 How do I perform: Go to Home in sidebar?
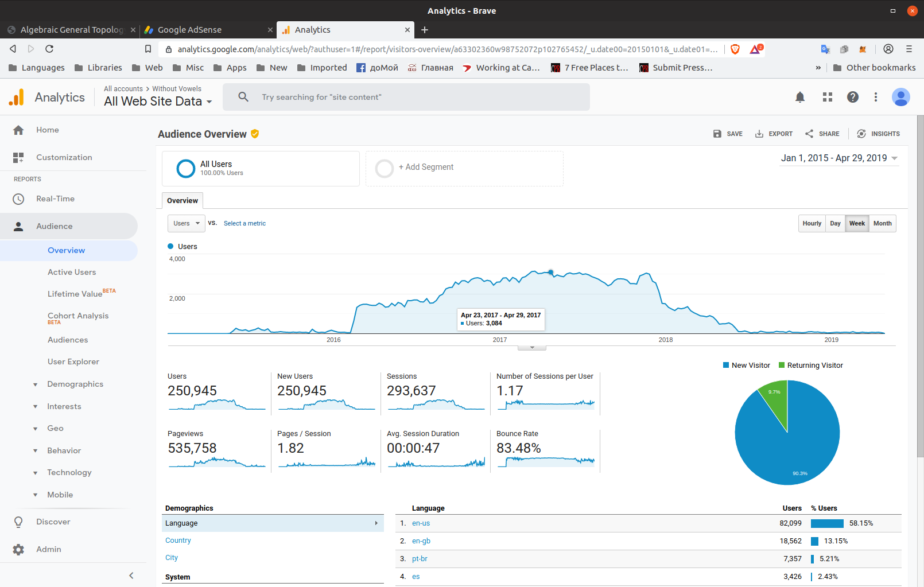point(47,130)
